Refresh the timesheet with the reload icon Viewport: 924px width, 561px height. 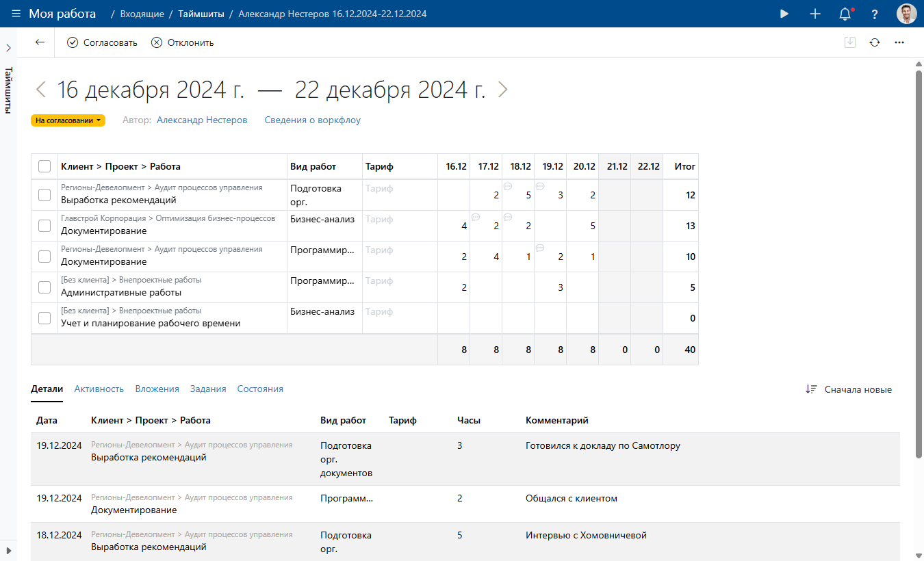[875, 42]
